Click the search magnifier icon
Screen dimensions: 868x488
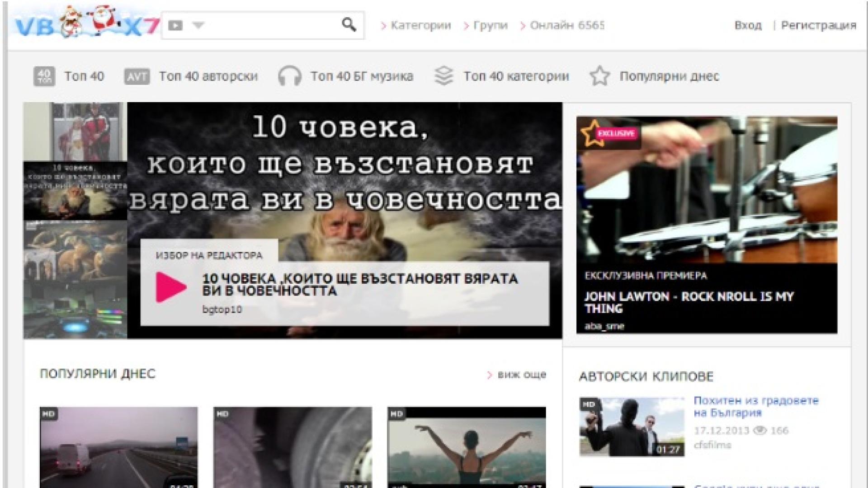tap(348, 25)
